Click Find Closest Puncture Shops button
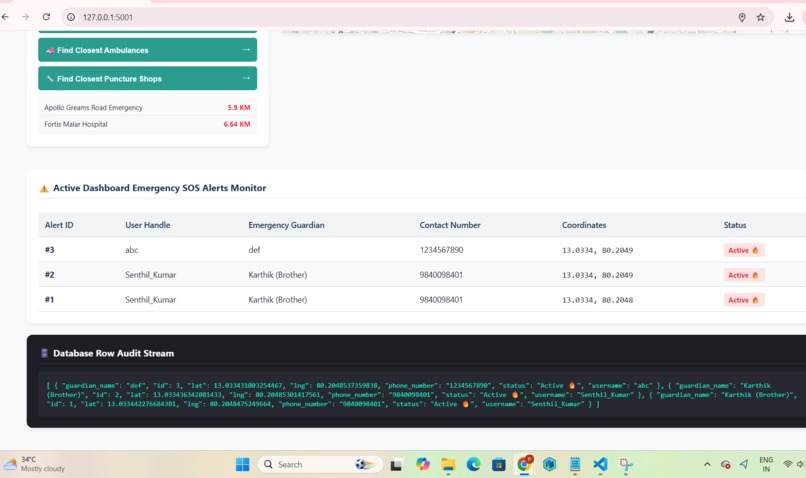Viewport: 806px width, 478px height. click(x=148, y=78)
